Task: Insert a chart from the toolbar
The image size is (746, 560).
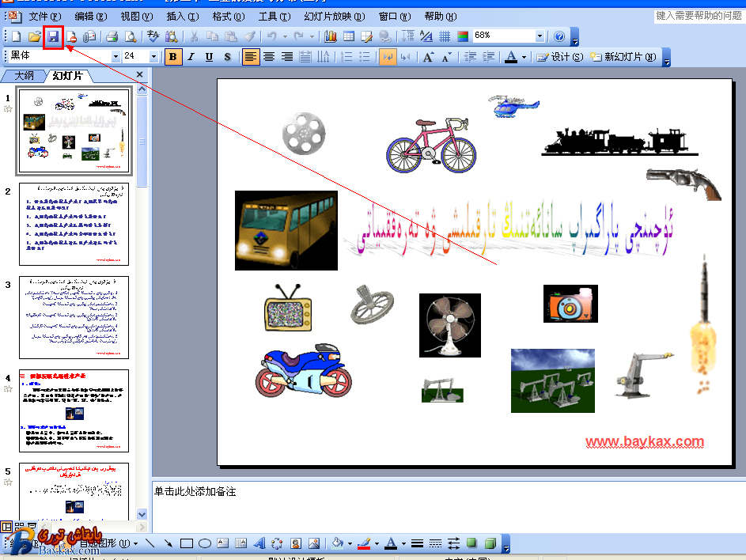Action: coord(330,36)
